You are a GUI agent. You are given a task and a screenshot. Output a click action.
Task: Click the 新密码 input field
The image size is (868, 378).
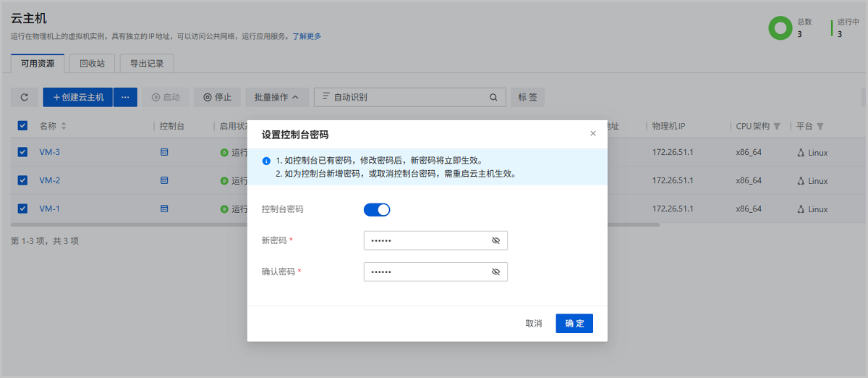point(427,240)
